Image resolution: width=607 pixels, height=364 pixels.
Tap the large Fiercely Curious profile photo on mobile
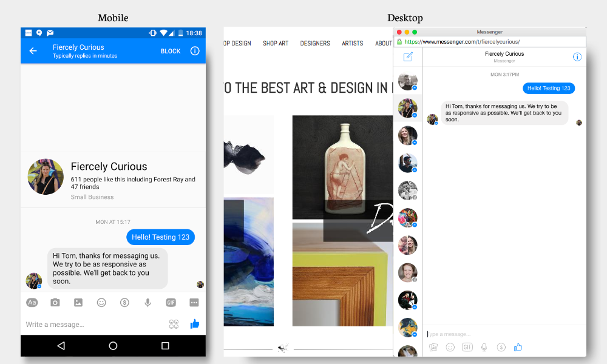46,177
